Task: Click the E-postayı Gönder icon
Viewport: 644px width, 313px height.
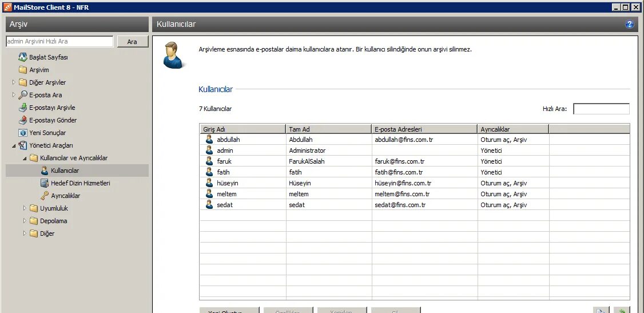Action: [x=22, y=120]
